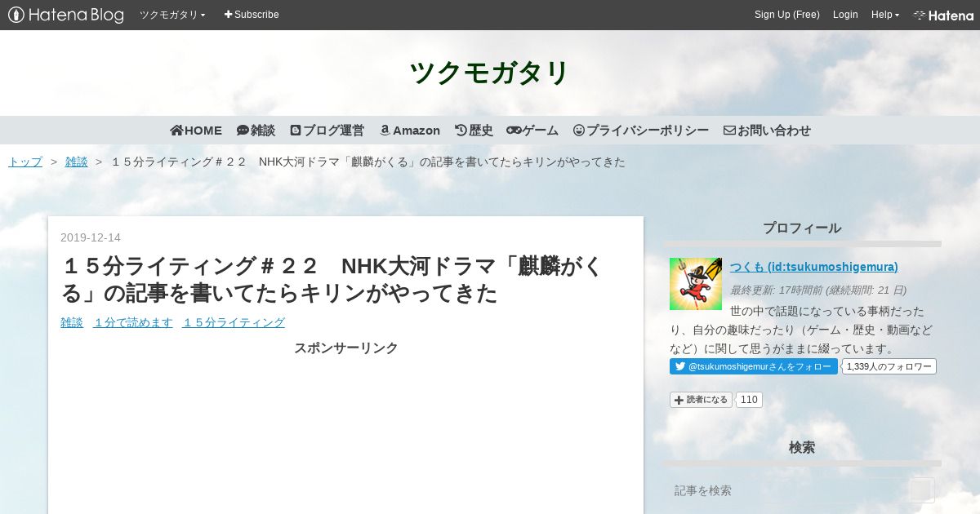The width and height of the screenshot is (980, 514).
Task: Click the plus icon before Subscribe
Action: 228,15
